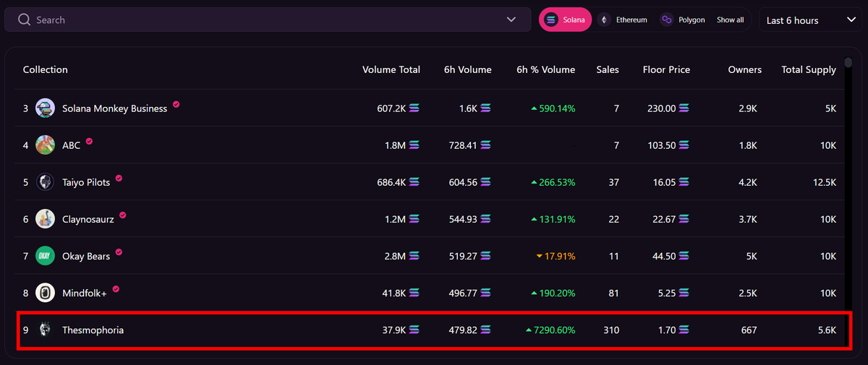This screenshot has width=868, height=365.
Task: Open Solana Monkey Business collection avatar
Action: (x=45, y=108)
